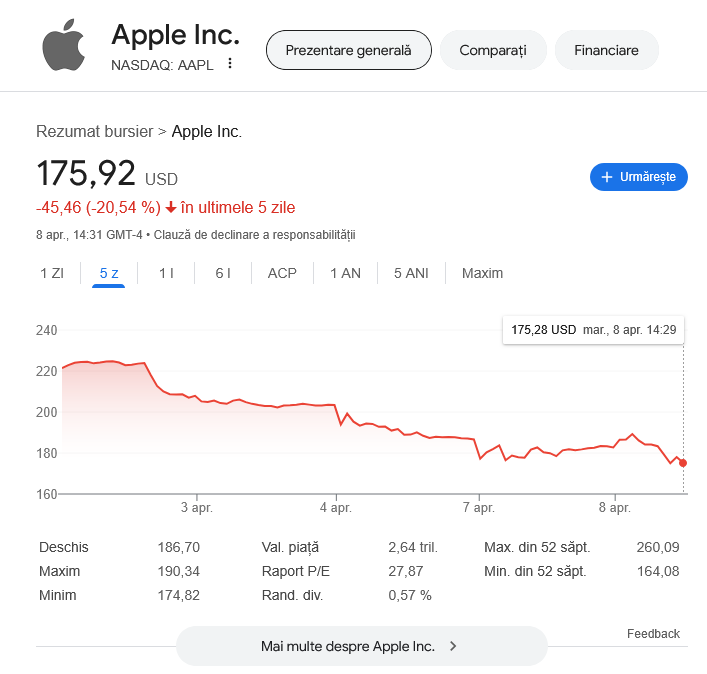Select the 1 ZI time range
Viewport: 707px width, 674px height.
click(x=52, y=273)
